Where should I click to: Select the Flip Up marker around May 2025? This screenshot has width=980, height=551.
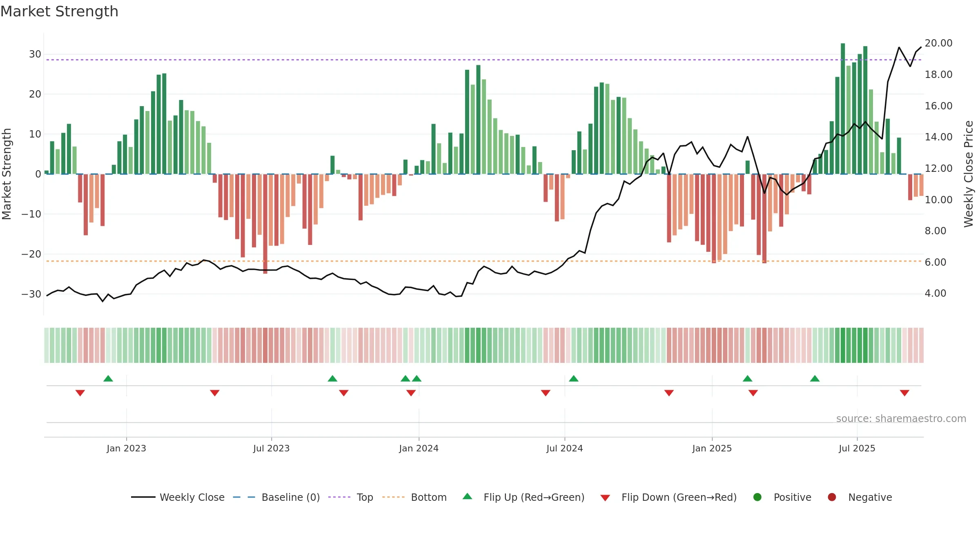coord(815,378)
